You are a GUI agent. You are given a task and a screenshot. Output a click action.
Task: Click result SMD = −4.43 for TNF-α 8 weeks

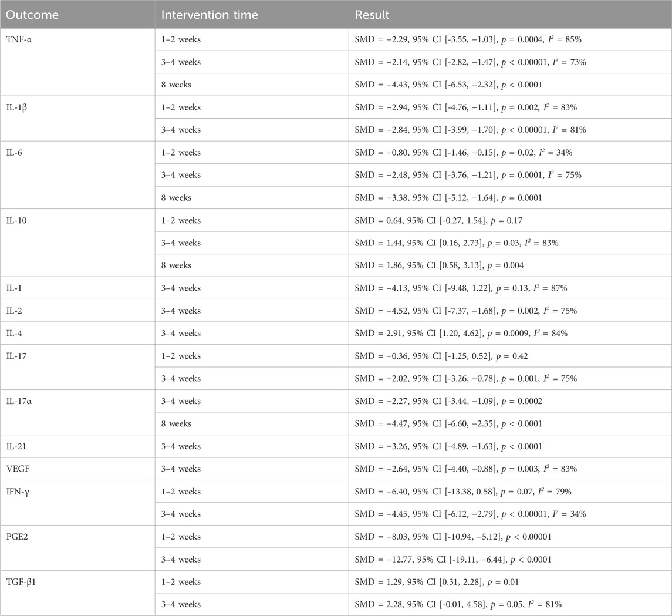[x=510, y=85]
